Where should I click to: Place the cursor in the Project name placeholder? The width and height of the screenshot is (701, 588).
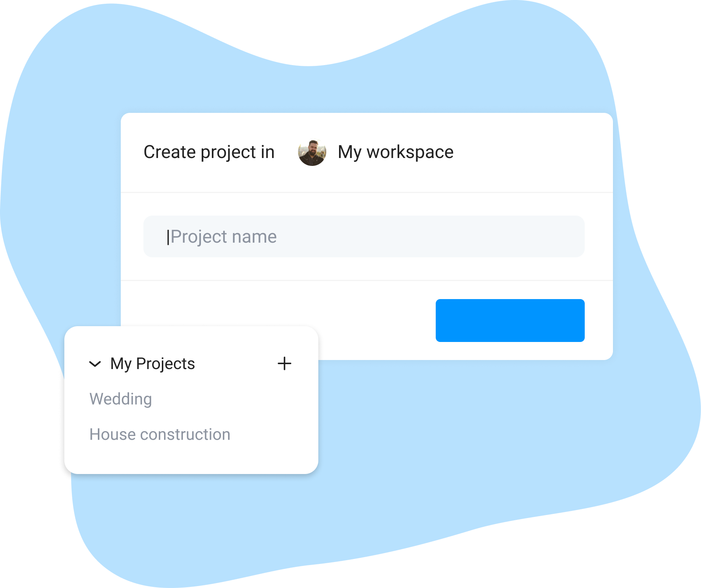[x=224, y=237]
